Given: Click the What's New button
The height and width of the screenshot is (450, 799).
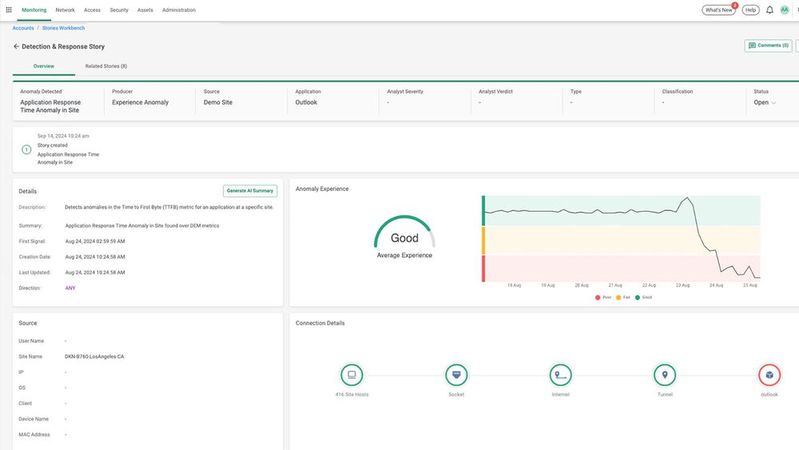Looking at the screenshot, I should [718, 10].
